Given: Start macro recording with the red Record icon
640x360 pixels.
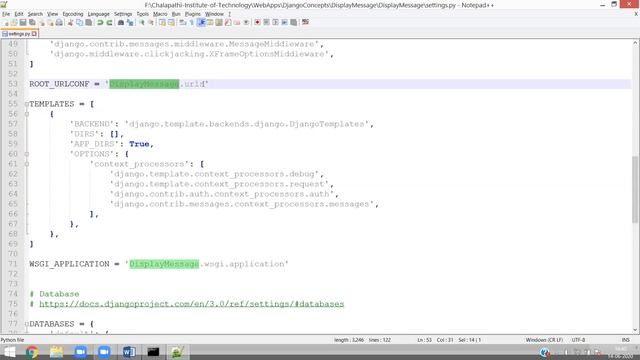Looking at the screenshot, I should tap(257, 22).
